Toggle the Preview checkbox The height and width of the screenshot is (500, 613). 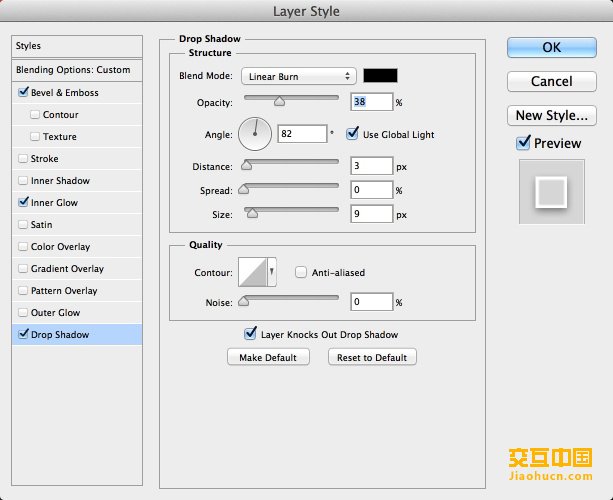523,143
